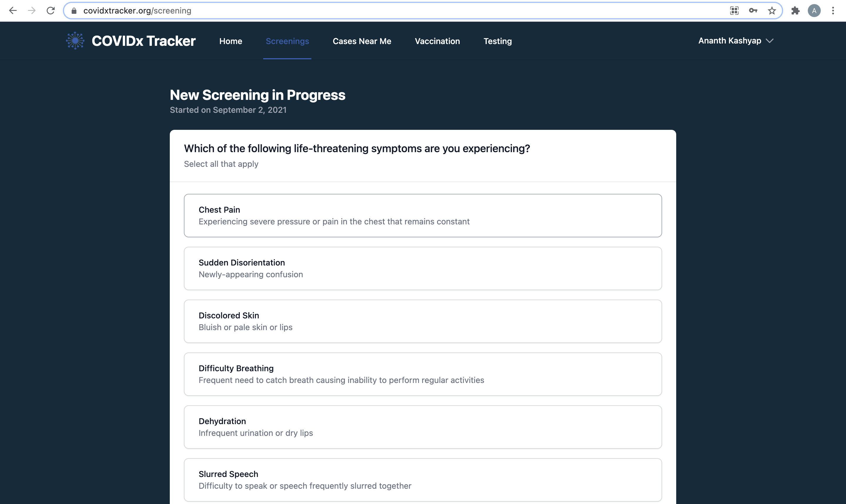This screenshot has width=846, height=504.
Task: Click the QR code icon in address bar
Action: 734,11
